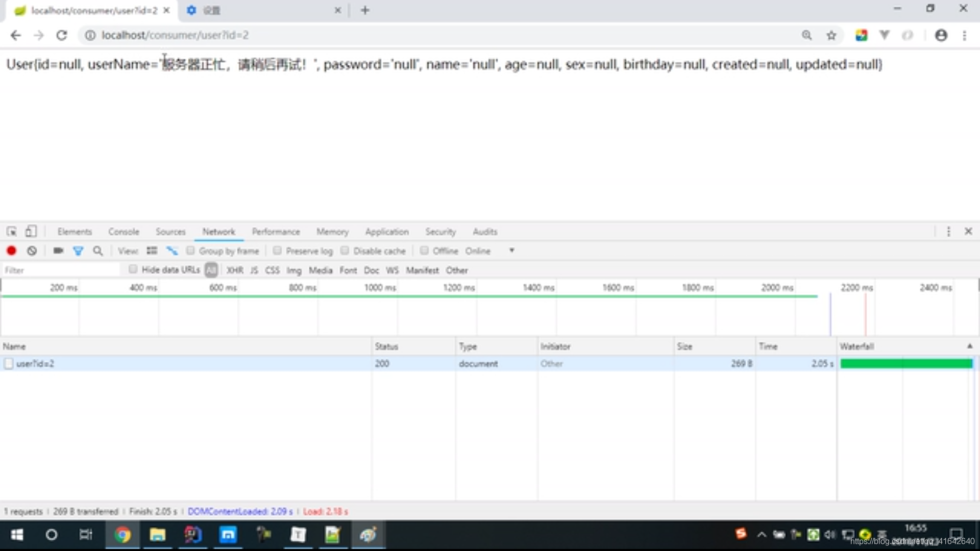This screenshot has height=551, width=980.
Task: Toggle the overview waterfall icon
Action: pyautogui.click(x=172, y=251)
